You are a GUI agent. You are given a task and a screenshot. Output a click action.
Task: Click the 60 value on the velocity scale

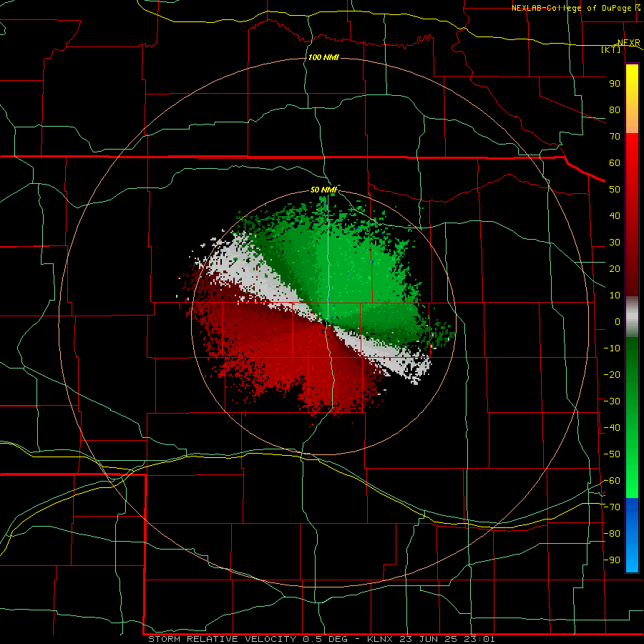[x=615, y=163]
